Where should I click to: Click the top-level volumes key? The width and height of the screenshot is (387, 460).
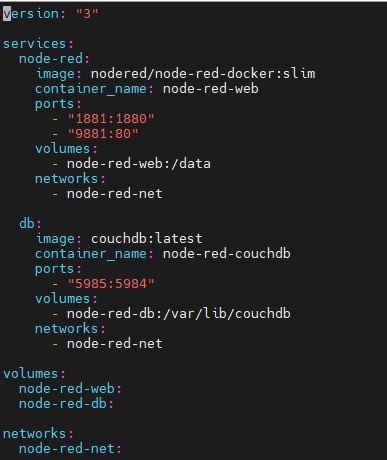[31, 374]
